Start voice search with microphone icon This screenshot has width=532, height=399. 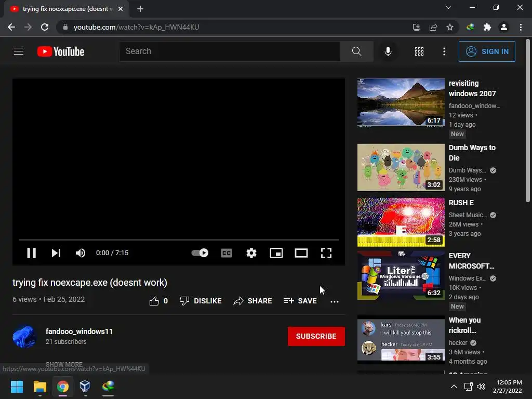[388, 51]
